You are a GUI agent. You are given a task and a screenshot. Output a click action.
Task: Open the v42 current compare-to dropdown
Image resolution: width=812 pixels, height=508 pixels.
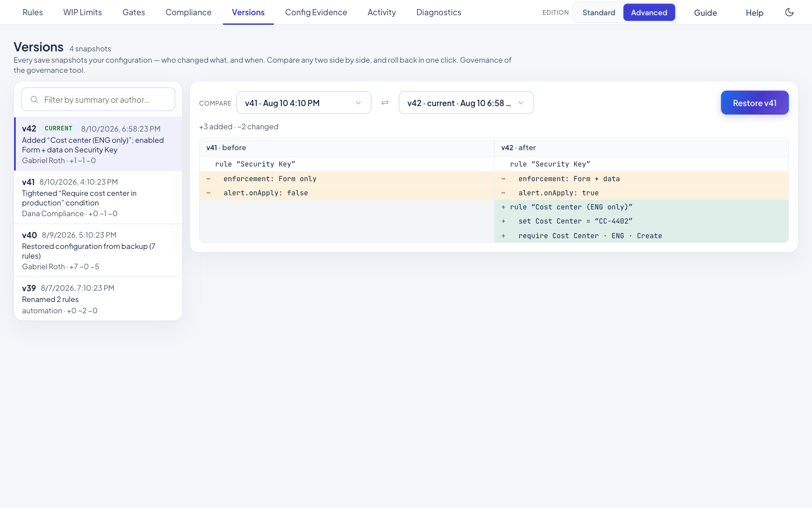pyautogui.click(x=466, y=103)
